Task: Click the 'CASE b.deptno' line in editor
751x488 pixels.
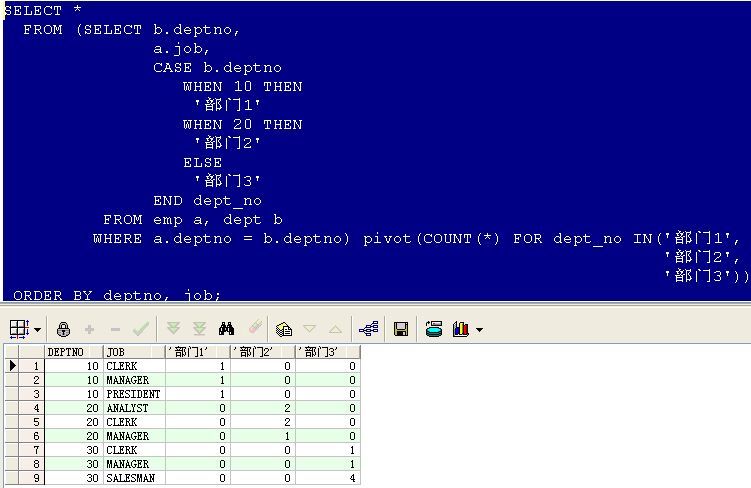Action: (x=217, y=68)
